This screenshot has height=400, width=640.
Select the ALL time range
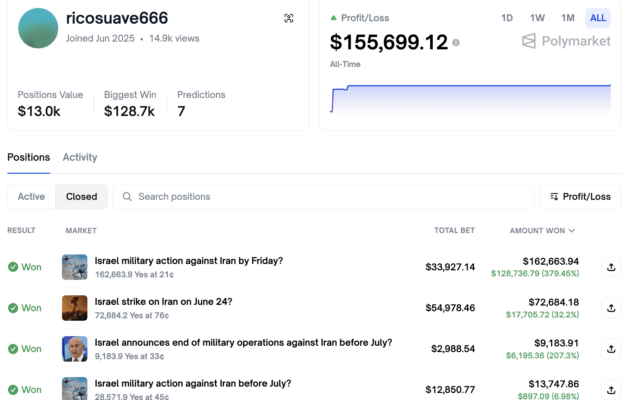[598, 18]
